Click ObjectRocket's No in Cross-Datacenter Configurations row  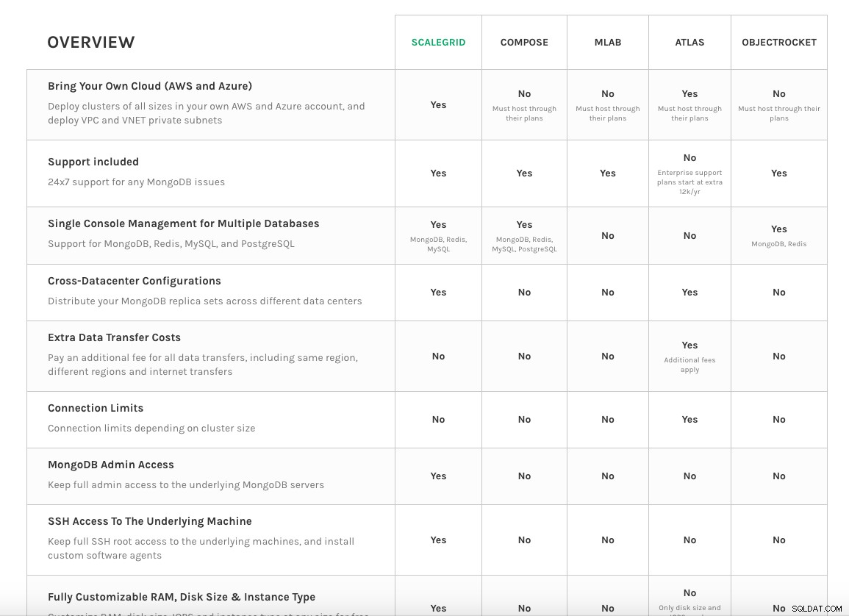pos(779,293)
